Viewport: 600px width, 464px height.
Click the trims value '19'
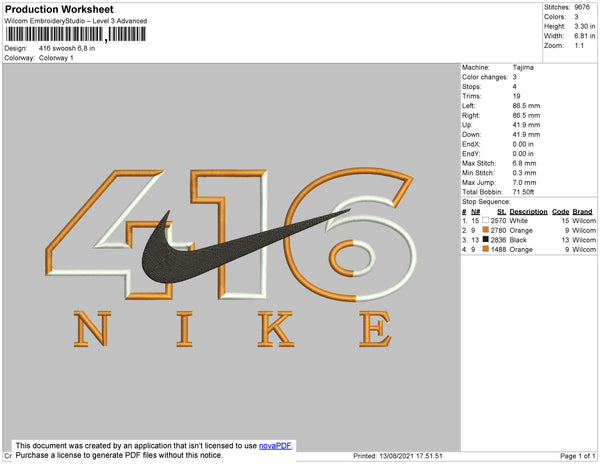tap(516, 96)
